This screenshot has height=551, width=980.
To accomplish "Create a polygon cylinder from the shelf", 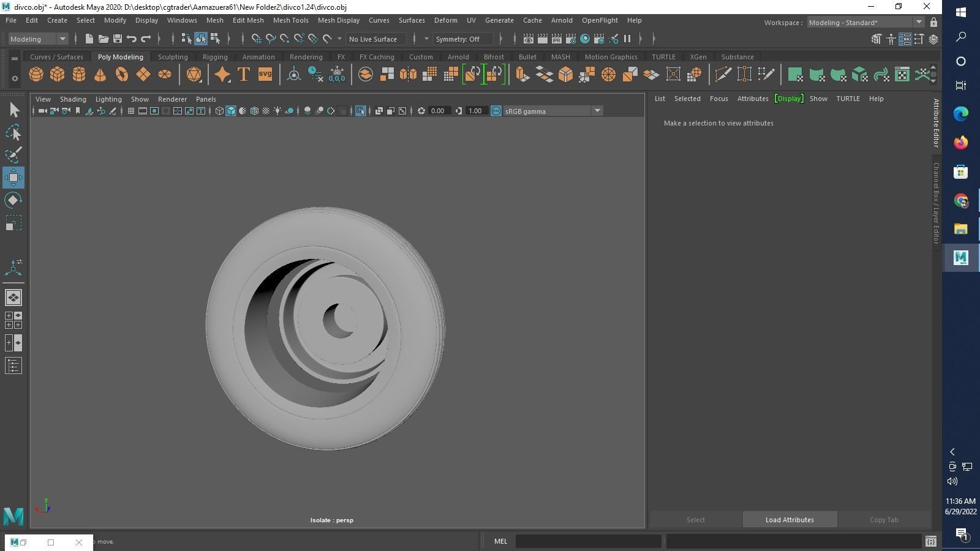I will click(x=79, y=74).
